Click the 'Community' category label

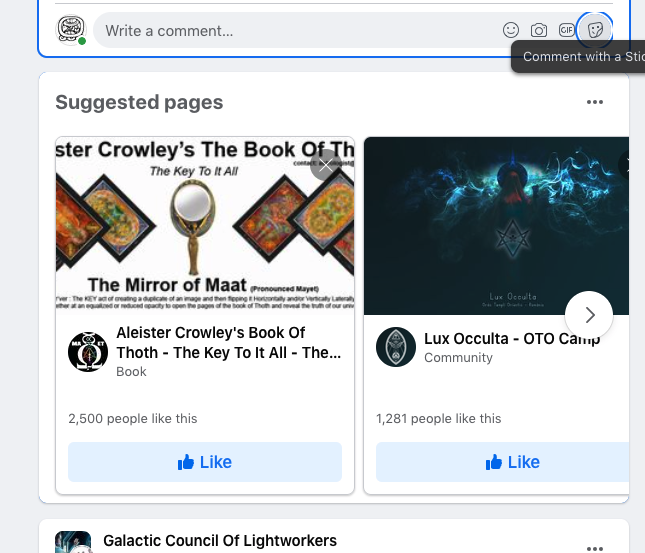point(458,358)
